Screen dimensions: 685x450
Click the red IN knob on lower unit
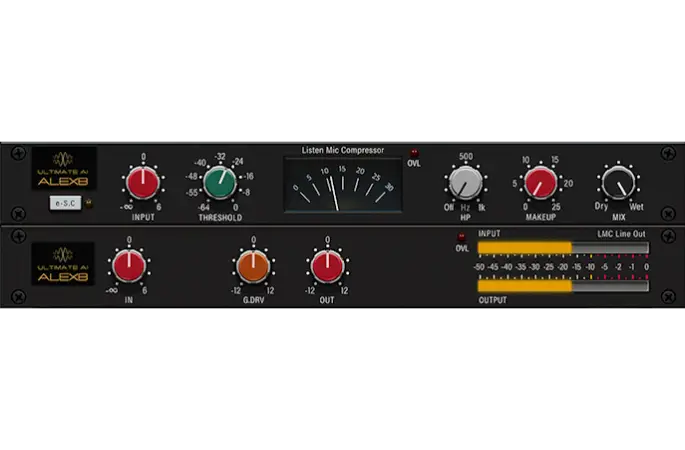(x=128, y=266)
